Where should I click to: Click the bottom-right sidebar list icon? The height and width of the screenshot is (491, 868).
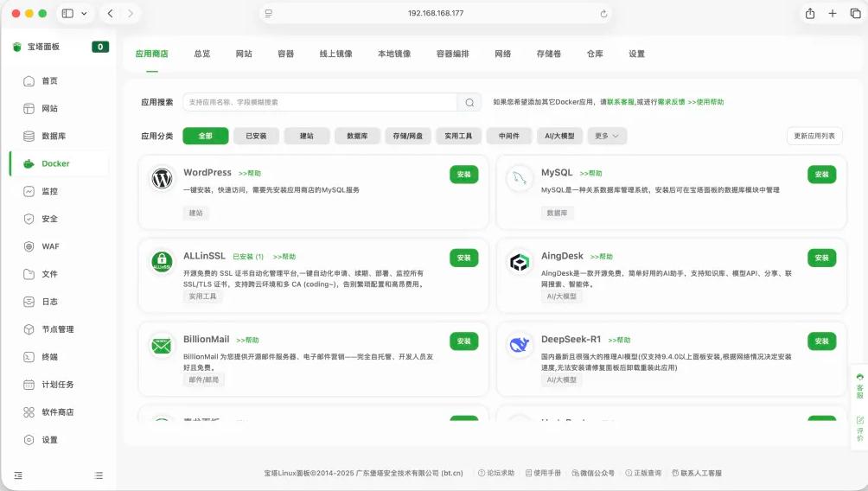[99, 475]
